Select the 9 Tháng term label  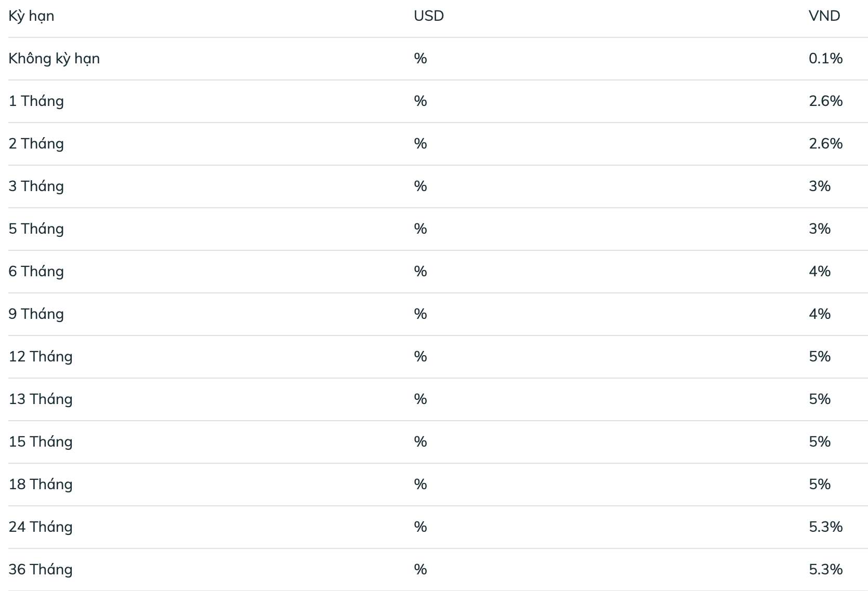click(x=36, y=314)
